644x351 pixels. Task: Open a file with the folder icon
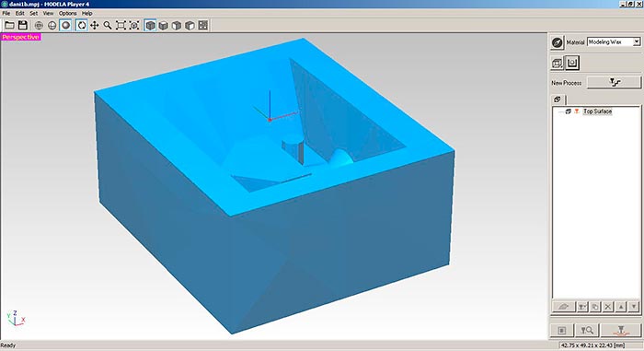point(9,26)
